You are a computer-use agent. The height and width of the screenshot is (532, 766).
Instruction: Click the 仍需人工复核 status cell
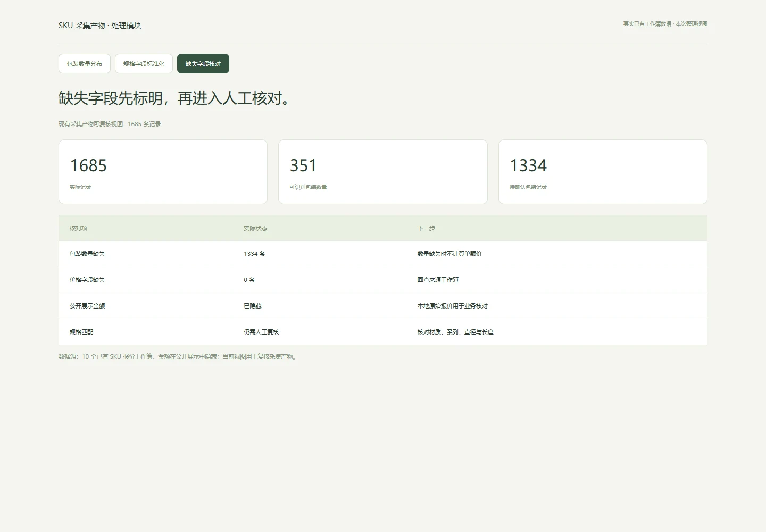point(261,332)
